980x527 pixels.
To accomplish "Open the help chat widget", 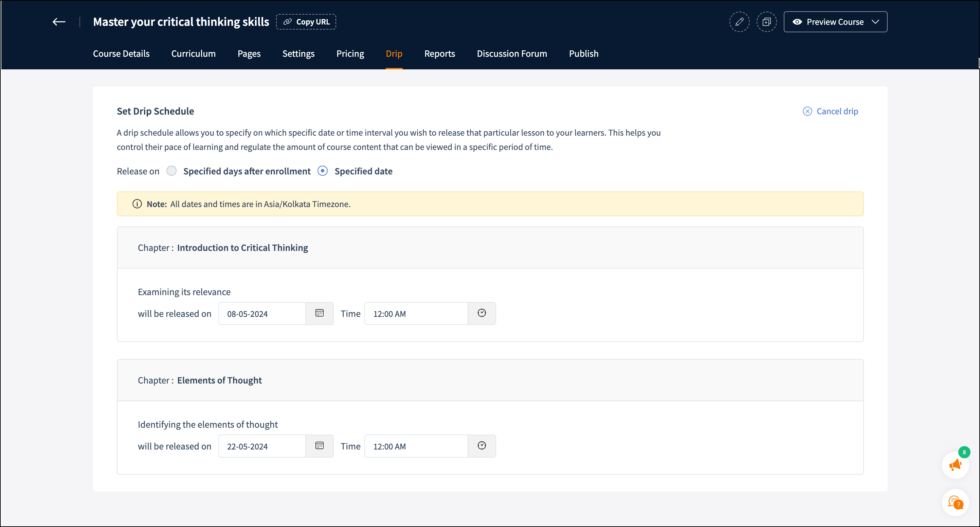I will tap(955, 503).
